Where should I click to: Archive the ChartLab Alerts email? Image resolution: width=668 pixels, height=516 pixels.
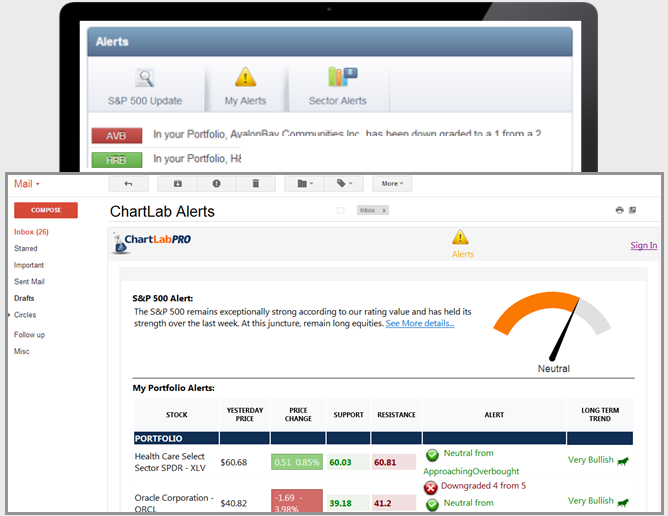[177, 184]
